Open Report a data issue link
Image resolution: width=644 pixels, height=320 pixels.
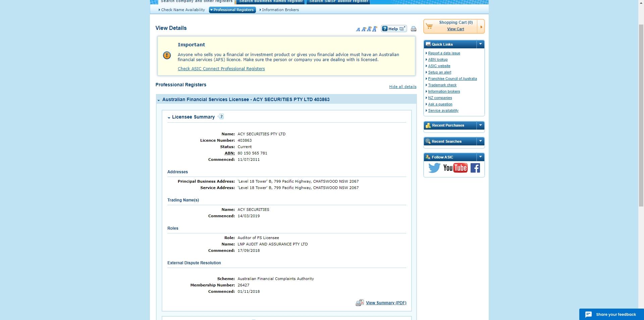pyautogui.click(x=444, y=53)
